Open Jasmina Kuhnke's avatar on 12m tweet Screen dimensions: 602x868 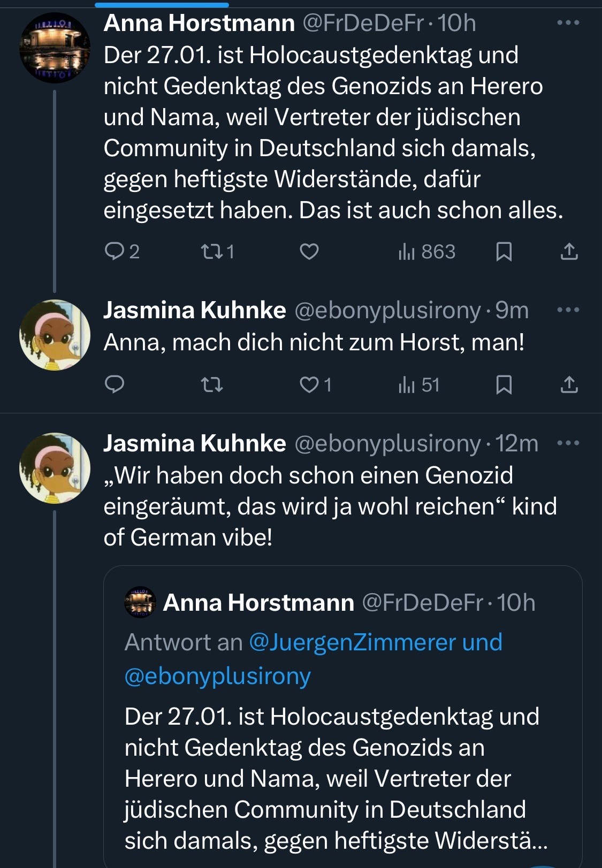coord(55,468)
